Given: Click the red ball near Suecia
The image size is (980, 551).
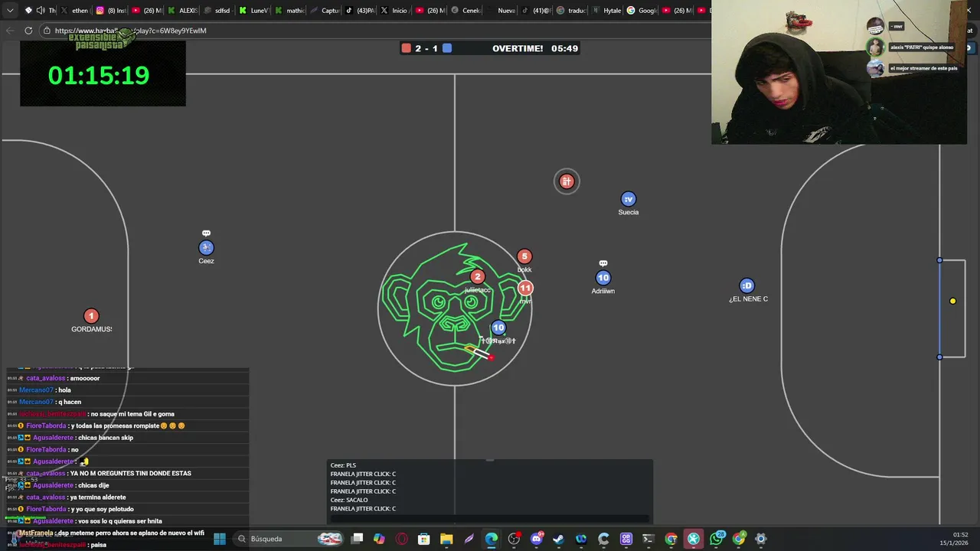Looking at the screenshot, I should [x=567, y=181].
